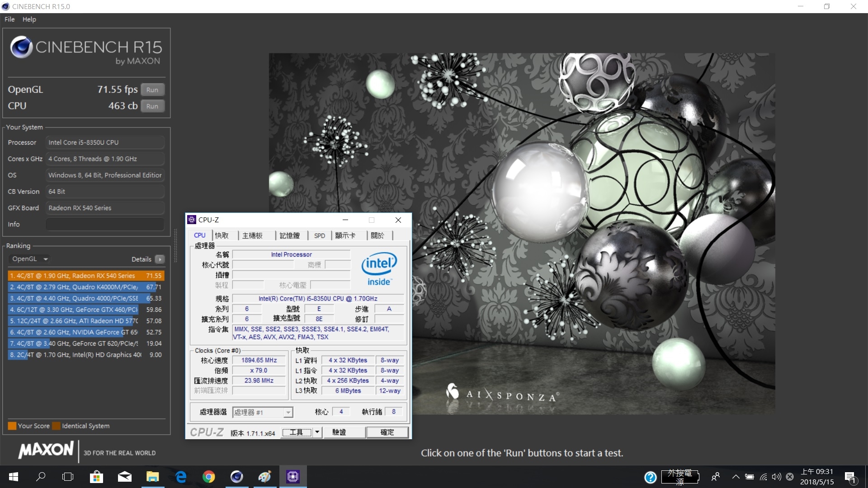Screen dimensions: 868x488
Task: Show hidden tray icons chevron
Action: pyautogui.click(x=736, y=477)
